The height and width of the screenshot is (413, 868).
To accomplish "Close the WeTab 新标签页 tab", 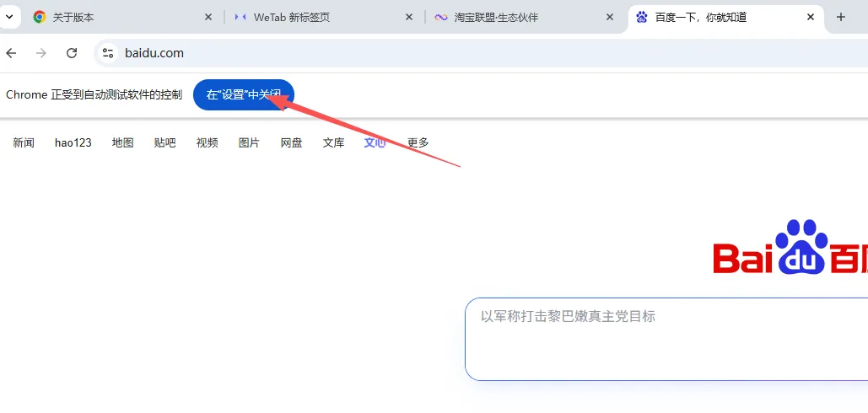I will click(x=409, y=17).
